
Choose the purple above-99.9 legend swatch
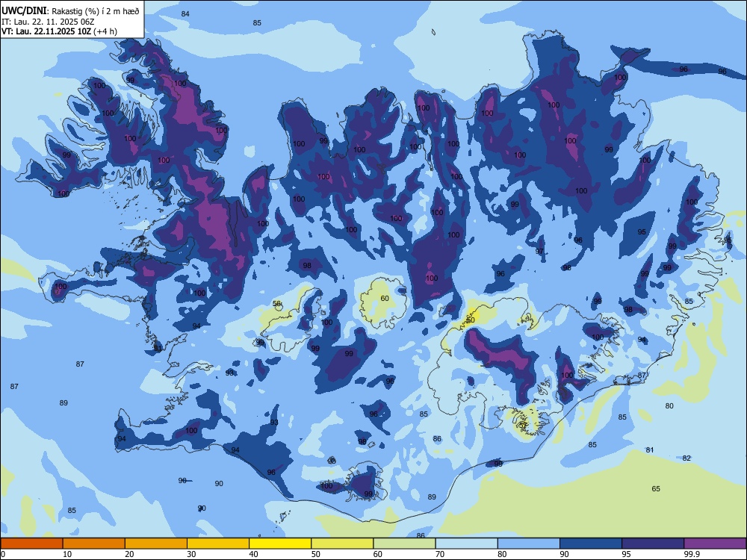[715, 544]
